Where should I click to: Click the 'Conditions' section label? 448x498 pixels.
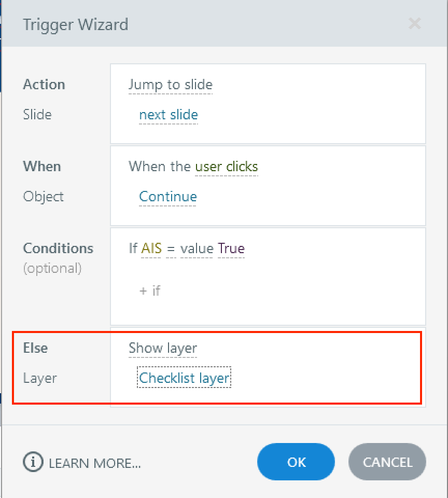pos(58,248)
